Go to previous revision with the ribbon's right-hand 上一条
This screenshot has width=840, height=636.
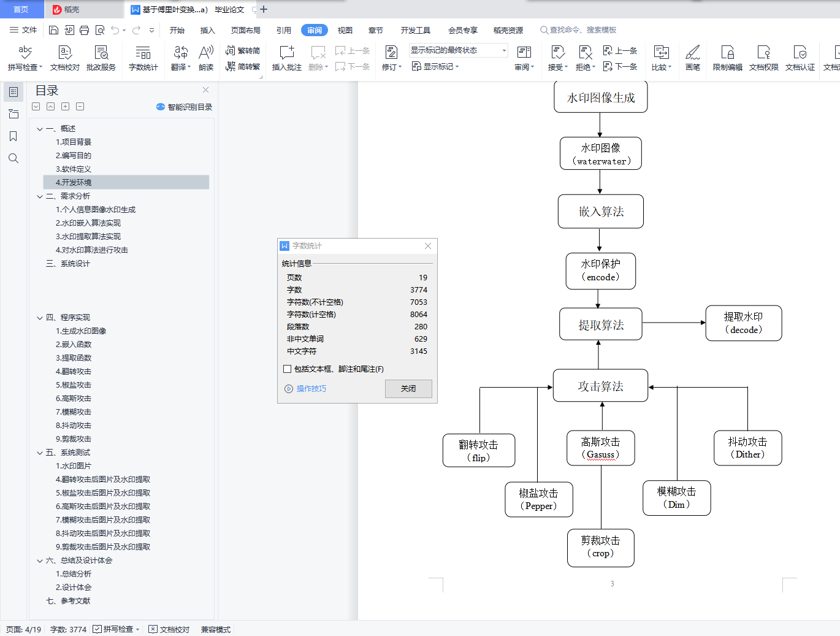click(x=620, y=51)
